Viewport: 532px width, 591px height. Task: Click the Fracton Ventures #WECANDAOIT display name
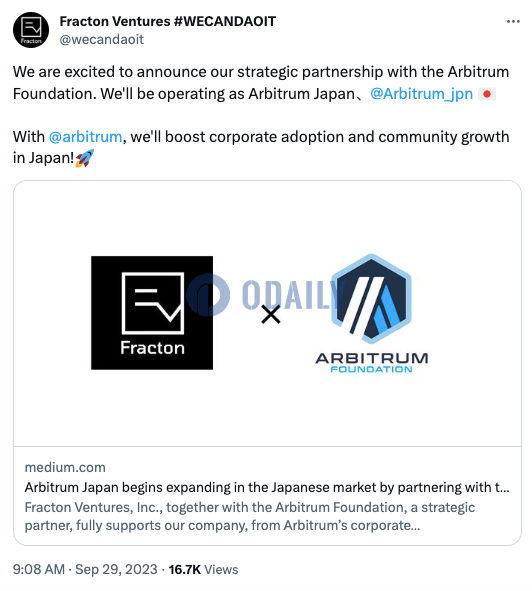click(x=168, y=21)
